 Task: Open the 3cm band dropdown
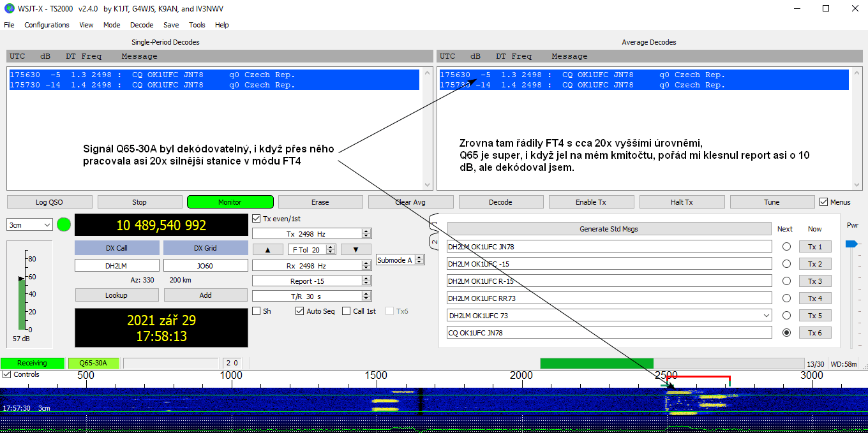[29, 225]
